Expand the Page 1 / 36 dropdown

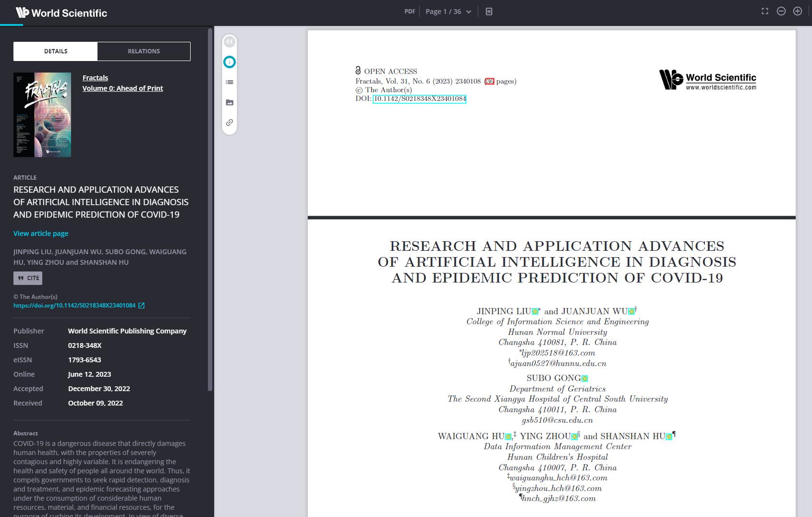pyautogui.click(x=448, y=12)
